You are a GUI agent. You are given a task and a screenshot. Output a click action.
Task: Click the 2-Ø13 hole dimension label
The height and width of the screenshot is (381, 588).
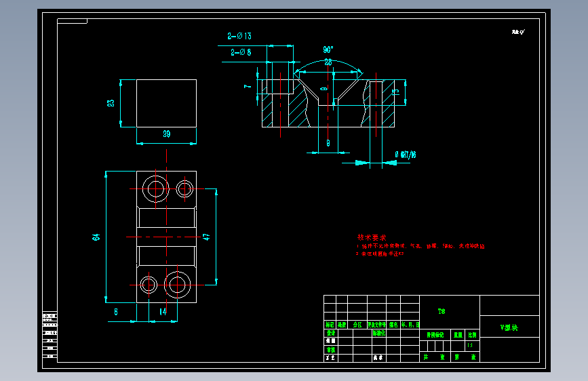pyautogui.click(x=239, y=36)
